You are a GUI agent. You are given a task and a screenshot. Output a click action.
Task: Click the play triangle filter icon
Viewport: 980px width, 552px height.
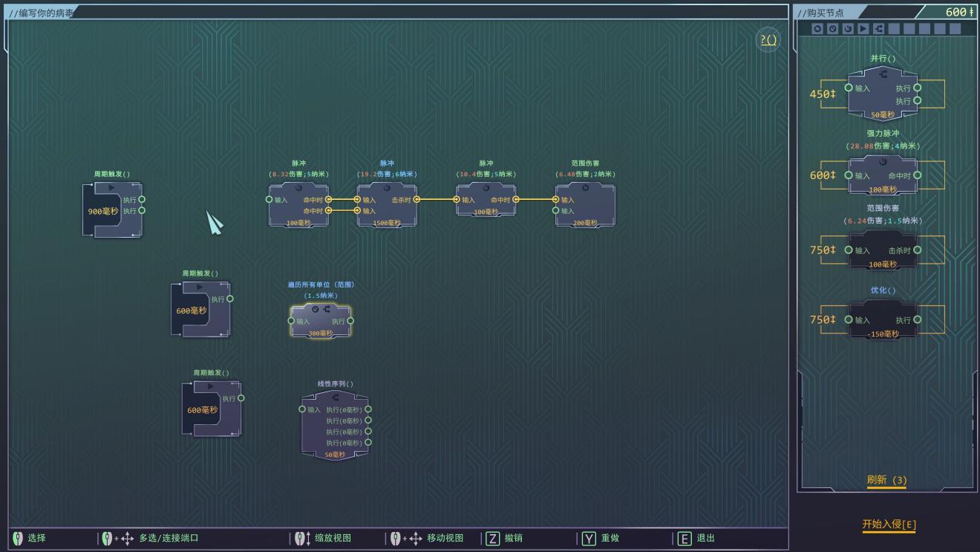coord(863,28)
